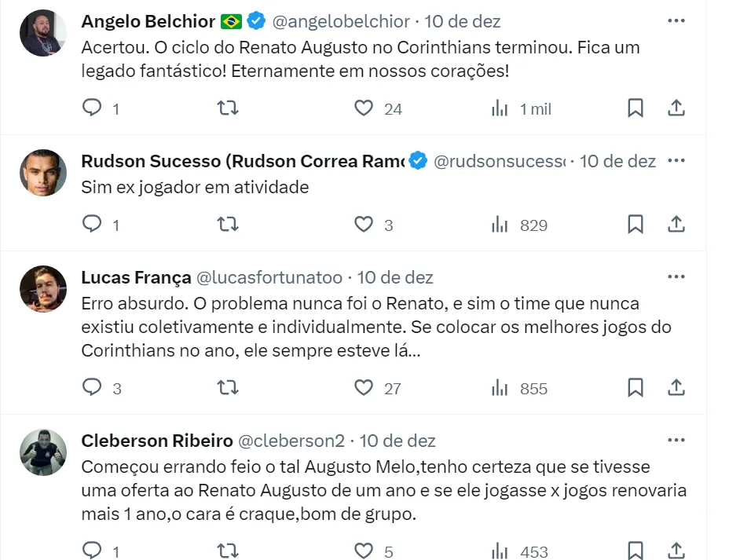Open Cleberson Ribeiro's profile name link
Screen dimensions: 740x560
[157, 441]
